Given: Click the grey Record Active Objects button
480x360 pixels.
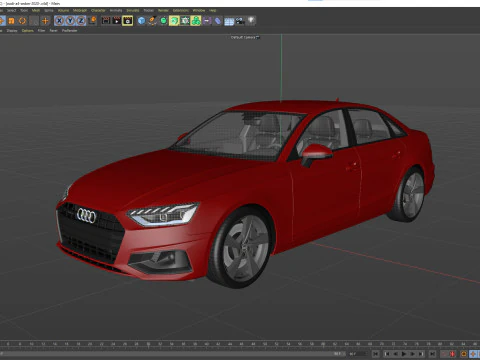Looking at the screenshot, I should tap(444, 354).
